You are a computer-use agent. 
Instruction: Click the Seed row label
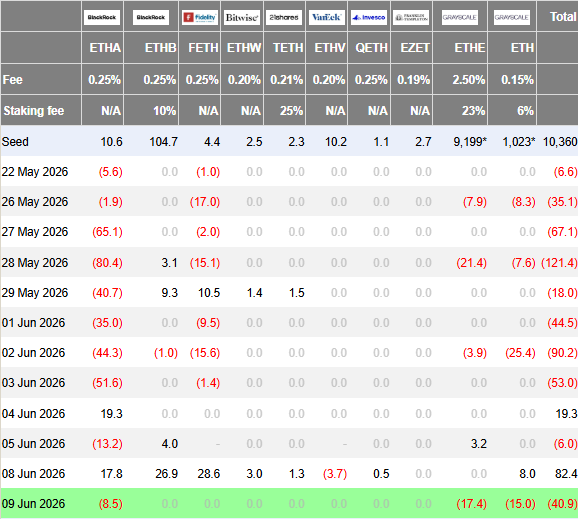pyautogui.click(x=15, y=142)
